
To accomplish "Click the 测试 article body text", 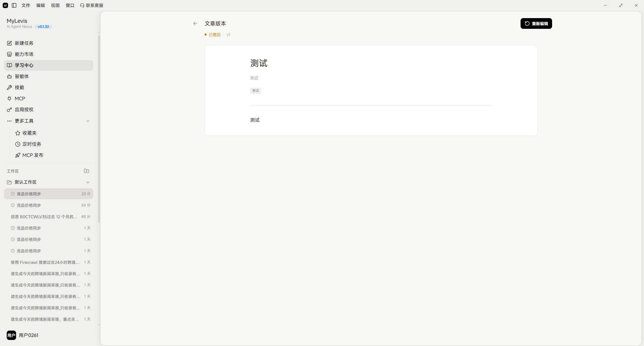I will (x=255, y=120).
